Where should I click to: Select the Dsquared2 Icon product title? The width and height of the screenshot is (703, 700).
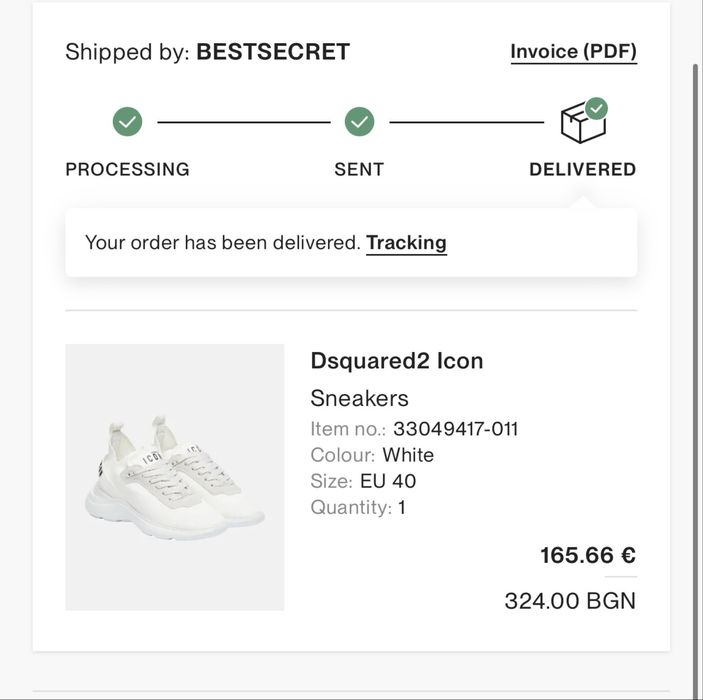pyautogui.click(x=397, y=361)
